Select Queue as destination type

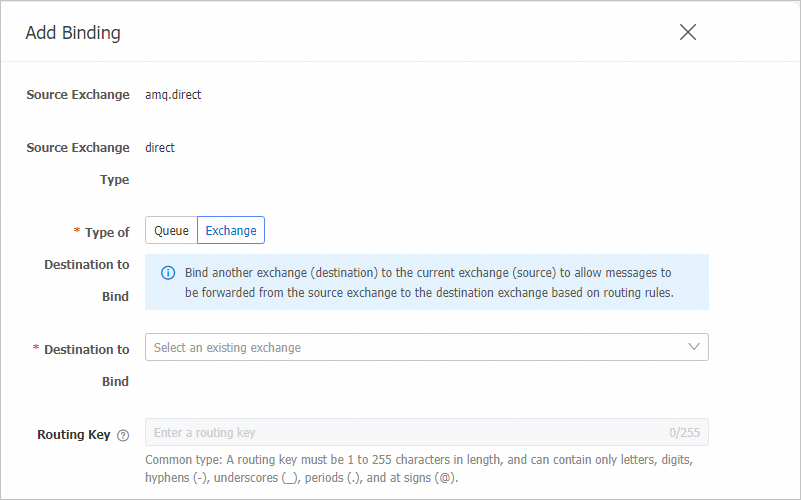171,231
